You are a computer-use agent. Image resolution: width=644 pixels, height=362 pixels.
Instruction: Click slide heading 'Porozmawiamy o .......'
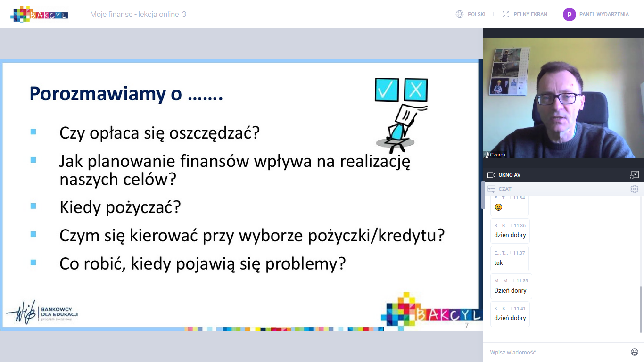pyautogui.click(x=126, y=93)
